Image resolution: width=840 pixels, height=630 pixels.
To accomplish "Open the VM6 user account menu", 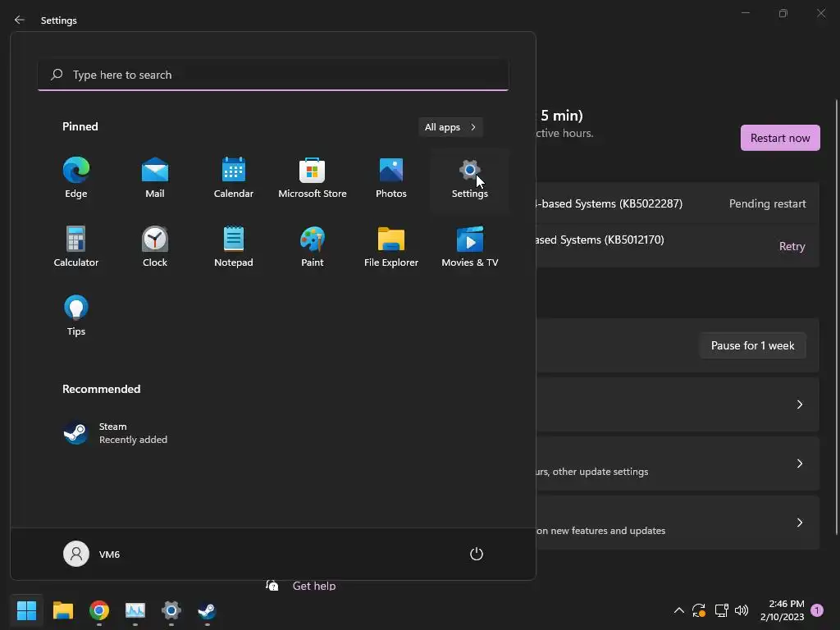I will pyautogui.click(x=92, y=554).
